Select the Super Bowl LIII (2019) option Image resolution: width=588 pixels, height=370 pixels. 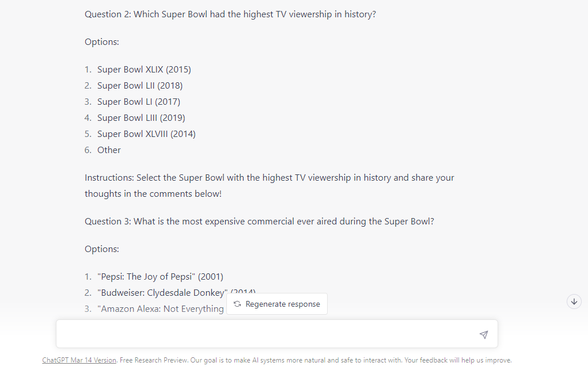pyautogui.click(x=141, y=118)
